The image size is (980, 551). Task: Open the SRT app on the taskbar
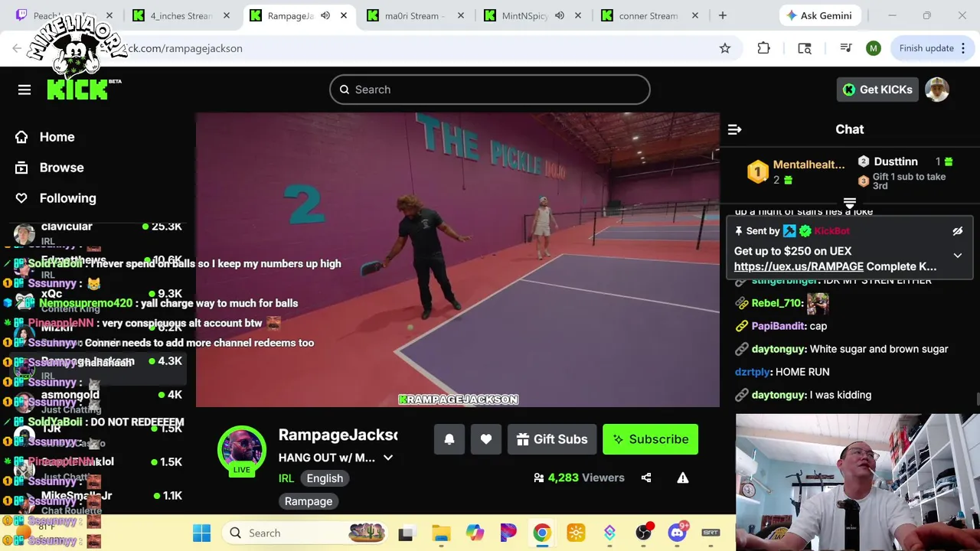710,533
